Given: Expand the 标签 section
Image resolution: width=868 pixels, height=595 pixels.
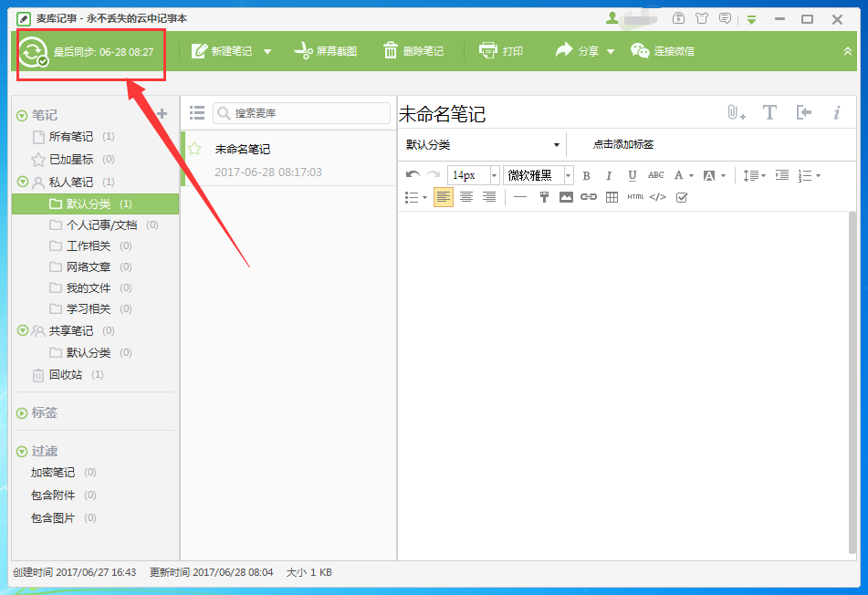Looking at the screenshot, I should [22, 412].
